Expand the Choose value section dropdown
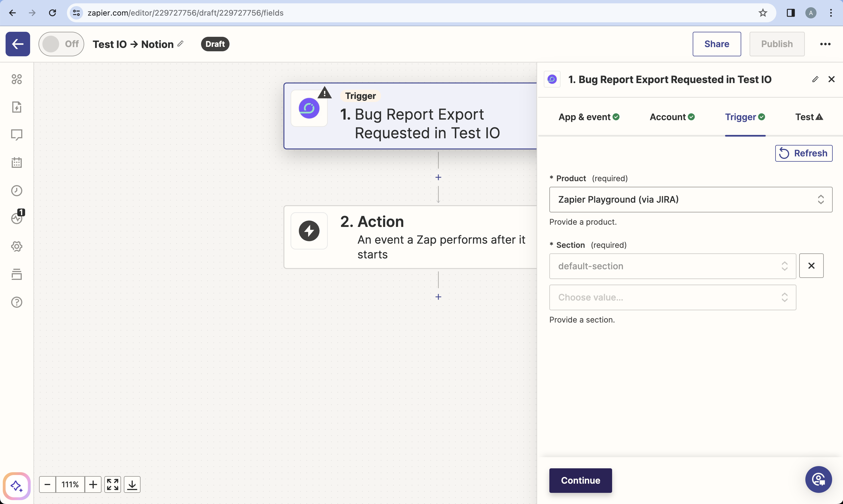 (673, 297)
